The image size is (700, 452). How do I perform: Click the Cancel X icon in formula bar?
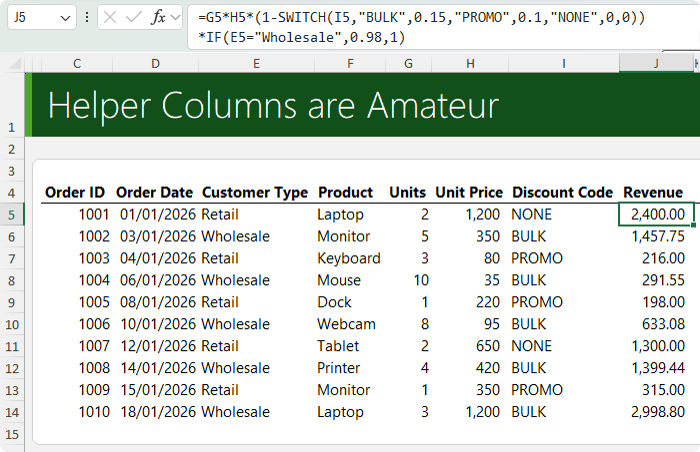pyautogui.click(x=110, y=17)
